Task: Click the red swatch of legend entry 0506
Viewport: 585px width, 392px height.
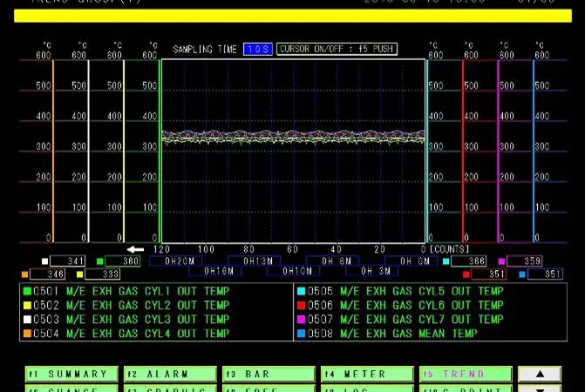Action: (301, 305)
